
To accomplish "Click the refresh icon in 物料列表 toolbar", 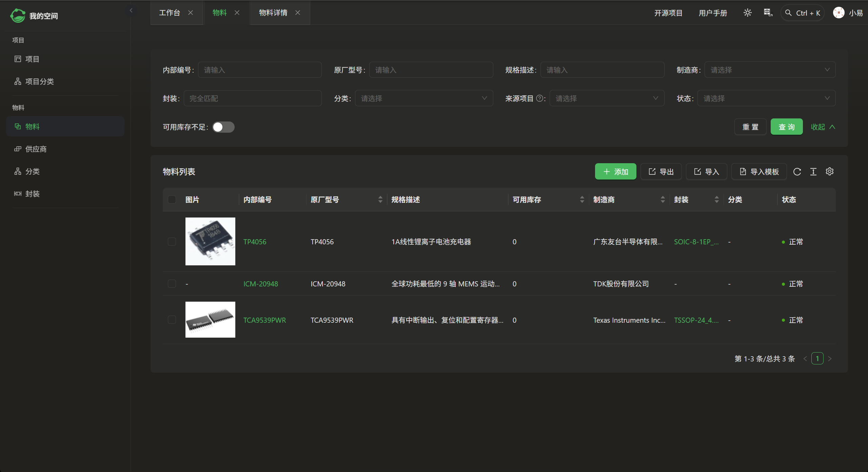I will coord(797,172).
